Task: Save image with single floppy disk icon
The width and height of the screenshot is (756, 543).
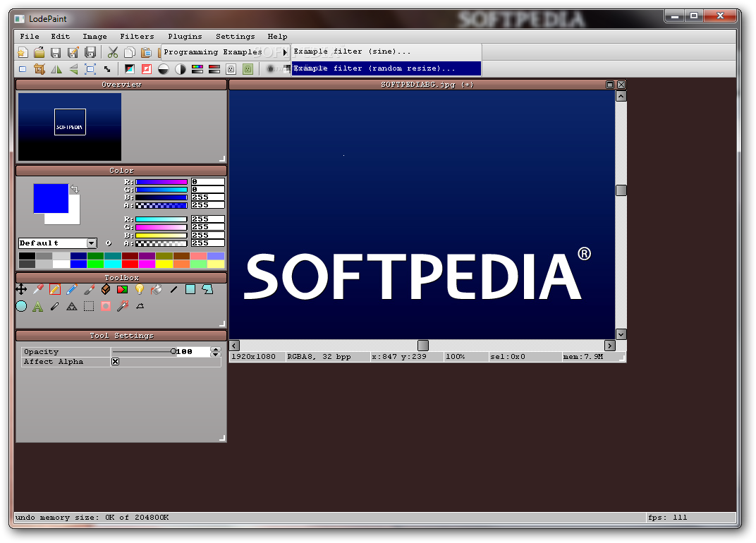Action: point(56,52)
